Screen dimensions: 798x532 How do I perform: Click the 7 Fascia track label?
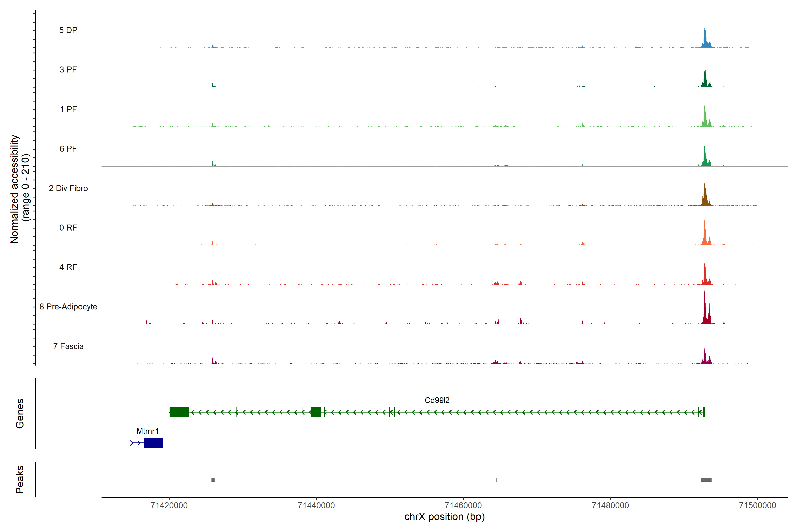[68, 346]
